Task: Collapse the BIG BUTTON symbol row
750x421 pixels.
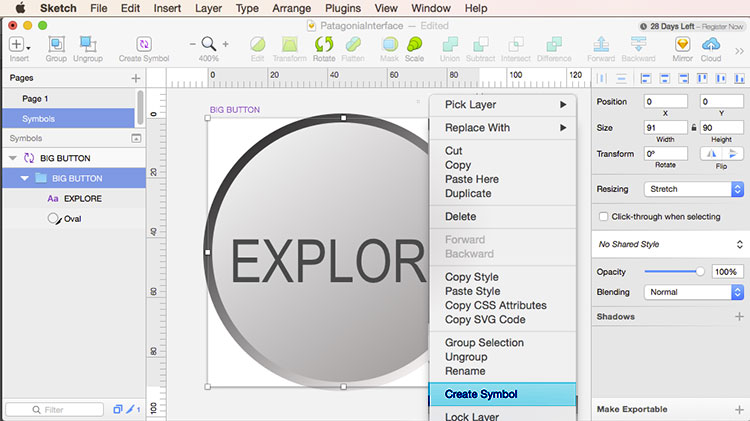Action: 13,158
